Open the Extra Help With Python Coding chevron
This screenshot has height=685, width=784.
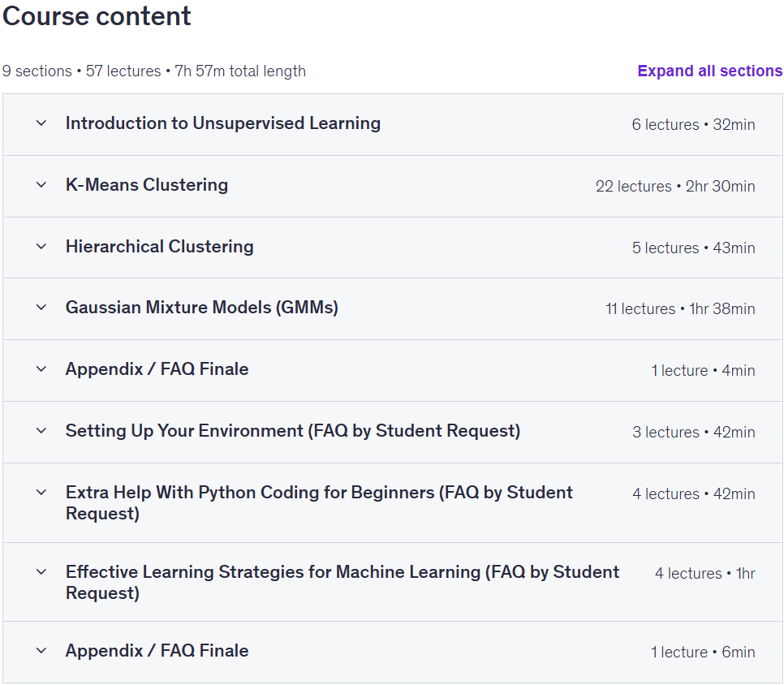point(41,493)
